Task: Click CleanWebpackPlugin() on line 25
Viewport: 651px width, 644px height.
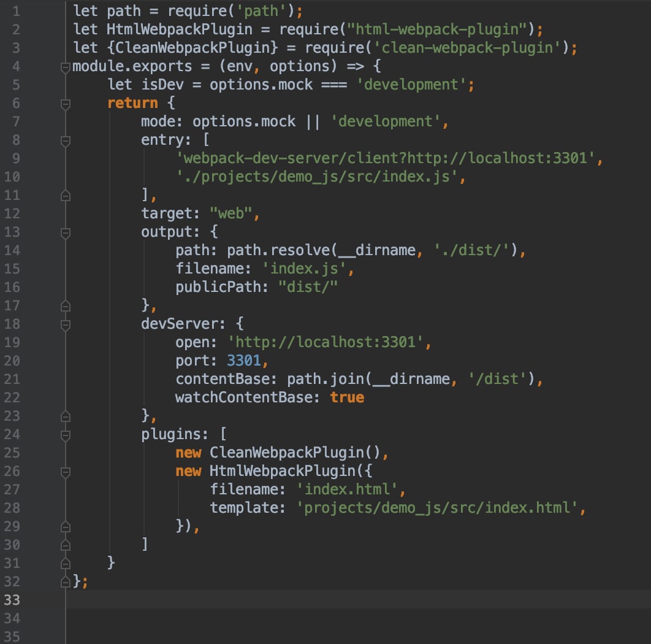Action: click(295, 453)
